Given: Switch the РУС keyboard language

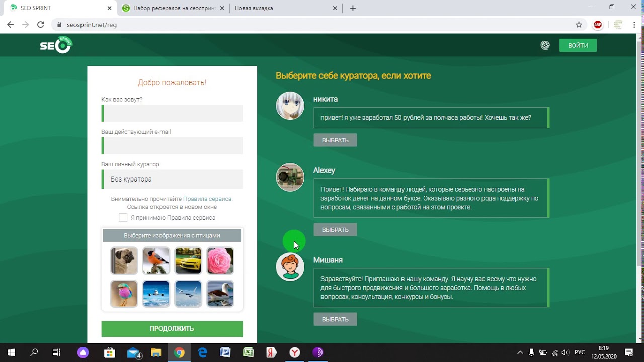Looking at the screenshot, I should (x=580, y=352).
